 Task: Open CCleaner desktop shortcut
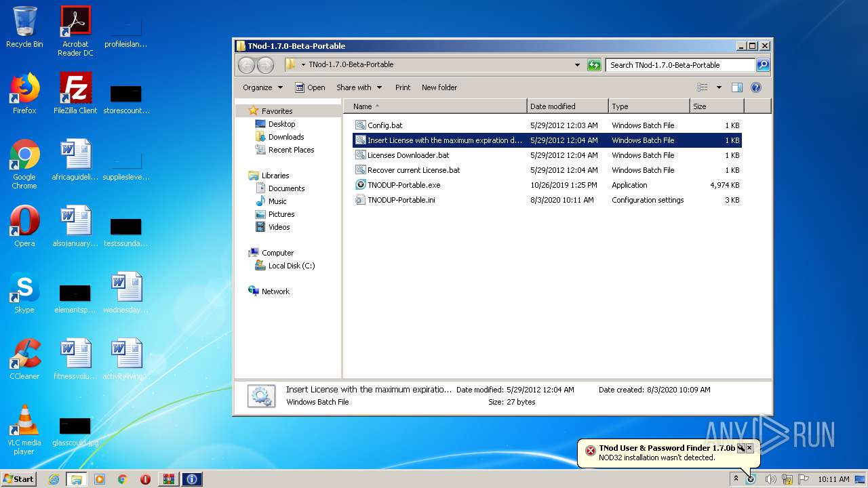pos(24,359)
